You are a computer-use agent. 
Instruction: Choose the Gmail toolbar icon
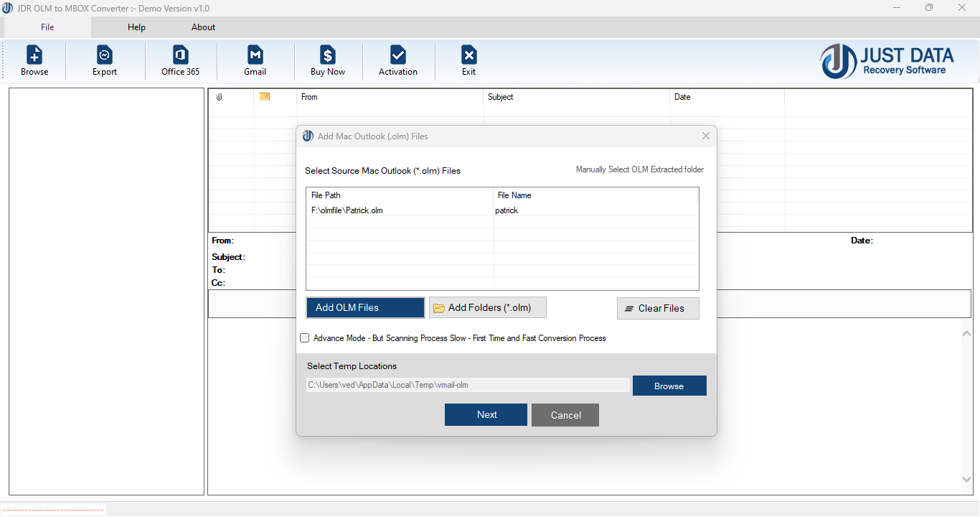point(255,60)
